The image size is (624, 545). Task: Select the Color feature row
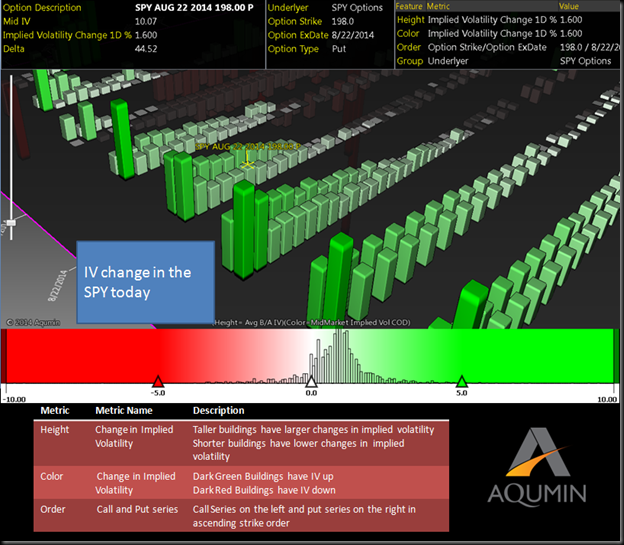pos(507,33)
